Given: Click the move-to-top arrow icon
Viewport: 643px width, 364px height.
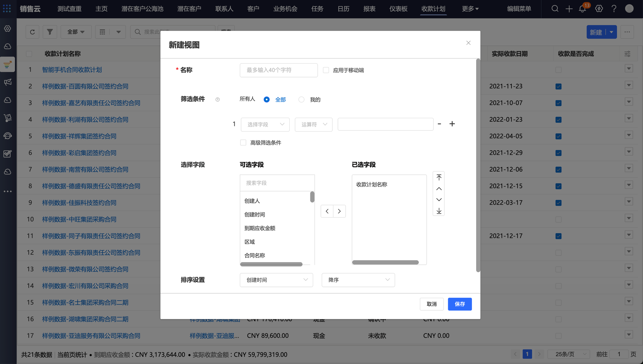Looking at the screenshot, I should pyautogui.click(x=439, y=178).
